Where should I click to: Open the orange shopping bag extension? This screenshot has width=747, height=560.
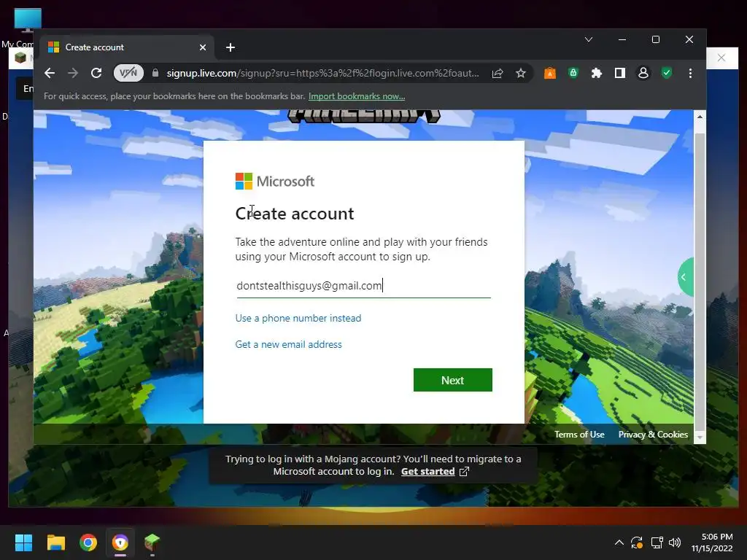click(550, 73)
